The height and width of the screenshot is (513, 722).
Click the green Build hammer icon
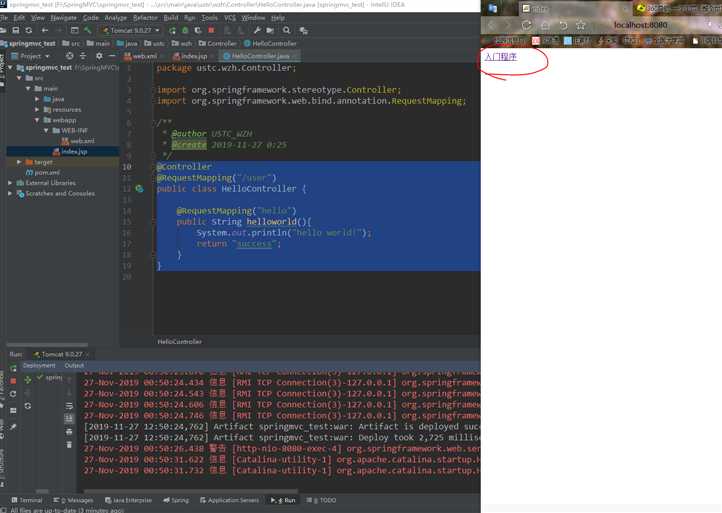87,30
